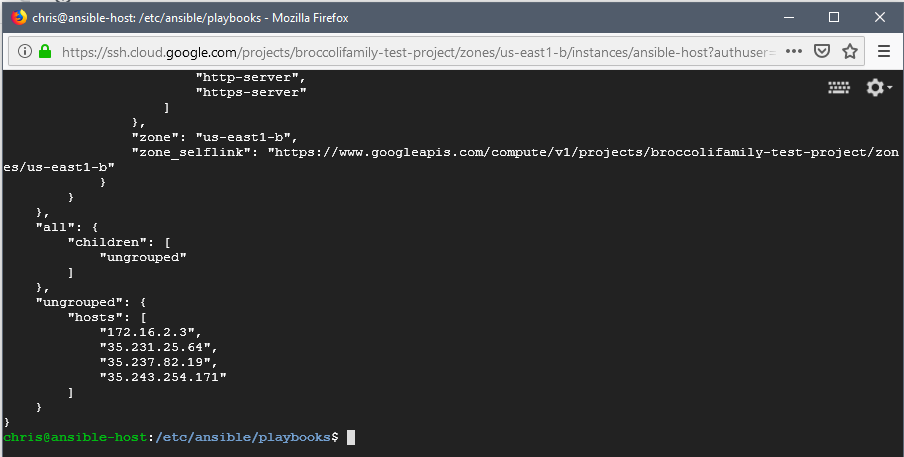Click the "35.231.25.64" host line
The image size is (904, 457).
(159, 347)
